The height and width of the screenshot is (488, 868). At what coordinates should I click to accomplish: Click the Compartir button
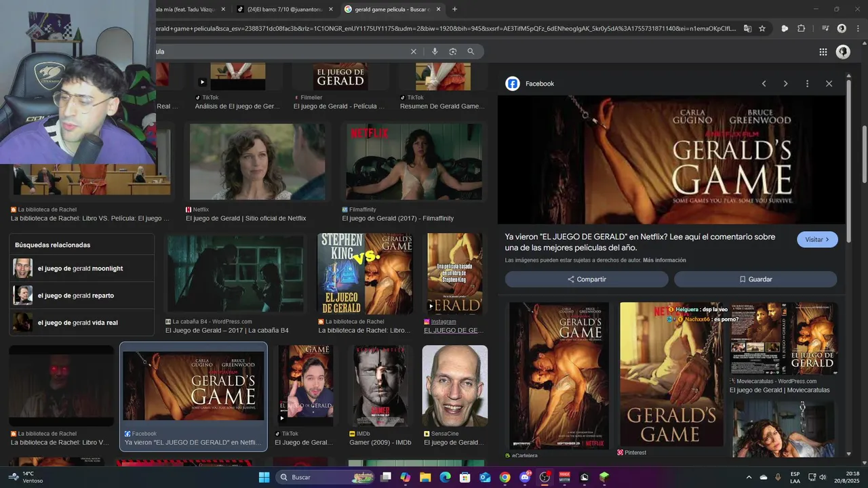click(x=587, y=279)
